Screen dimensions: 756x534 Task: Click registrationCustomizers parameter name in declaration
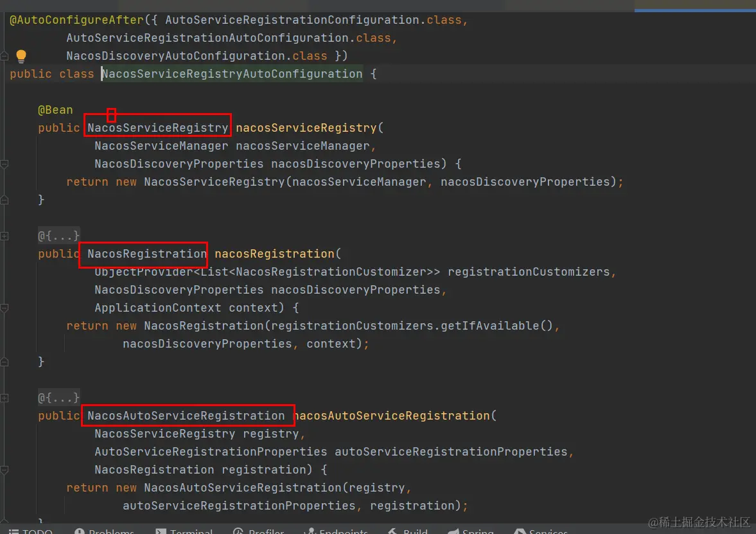(529, 272)
